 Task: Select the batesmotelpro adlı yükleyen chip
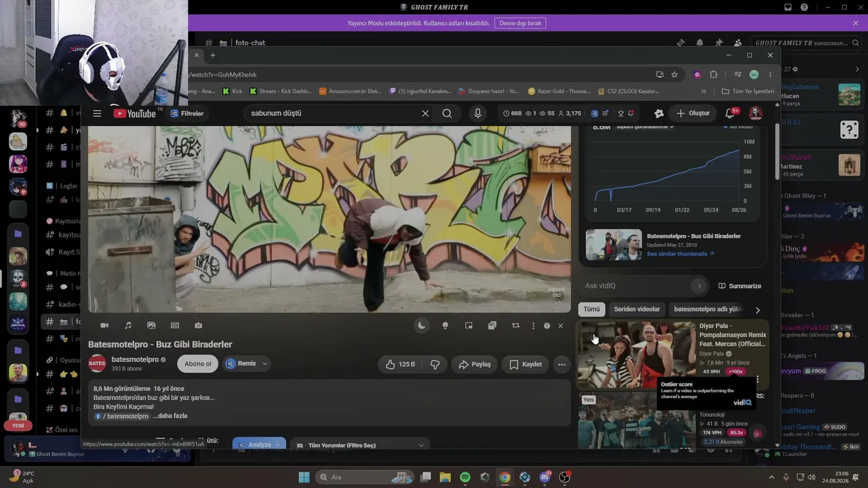click(x=707, y=309)
